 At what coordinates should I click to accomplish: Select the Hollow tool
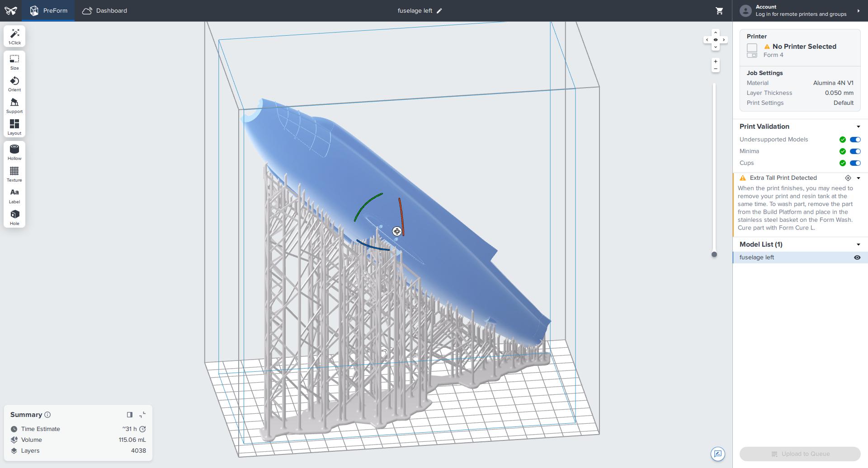[x=14, y=153]
